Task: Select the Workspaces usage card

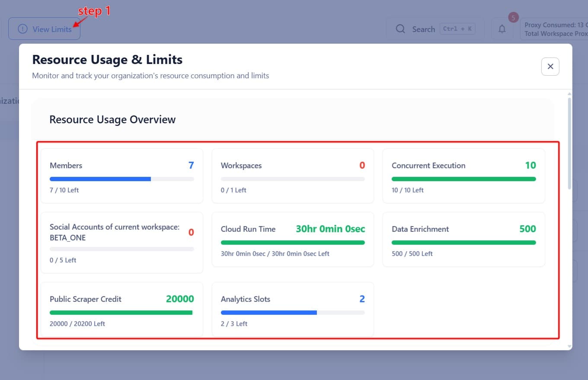Action: [x=292, y=176]
